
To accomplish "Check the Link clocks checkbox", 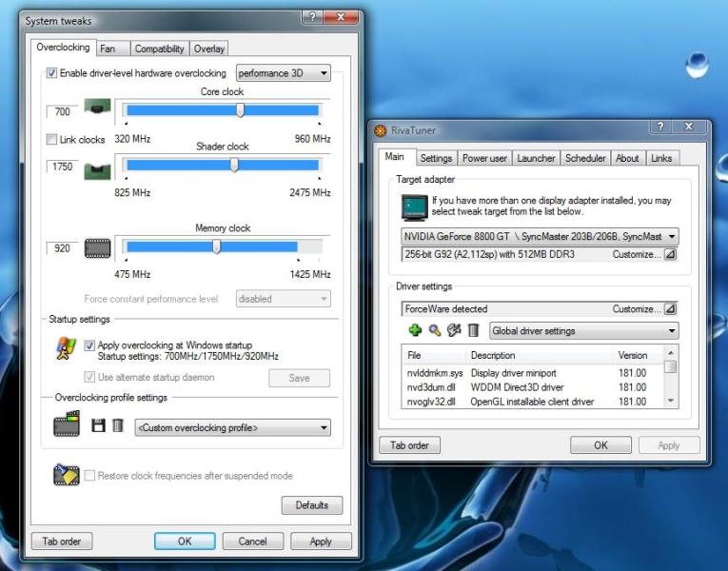I will [51, 139].
